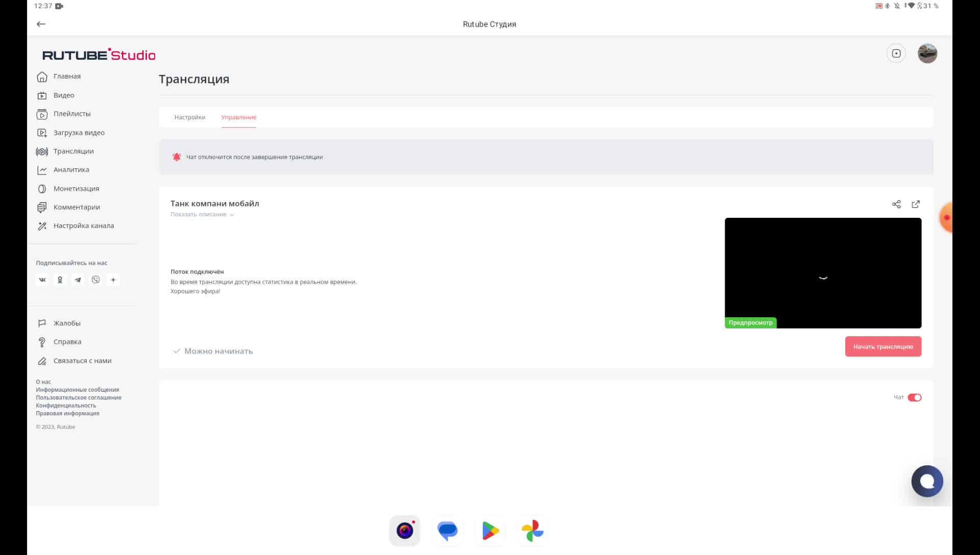Click the share stream icon
This screenshot has height=555, width=980.
(896, 204)
